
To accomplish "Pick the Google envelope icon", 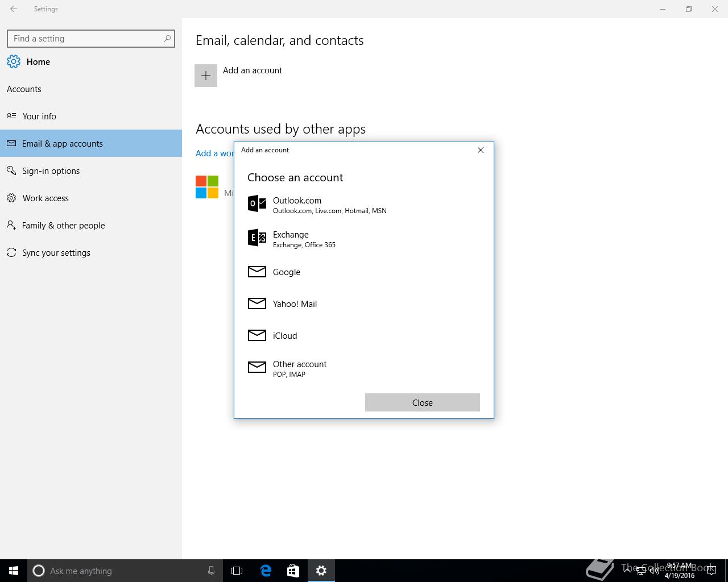I will [x=257, y=272].
